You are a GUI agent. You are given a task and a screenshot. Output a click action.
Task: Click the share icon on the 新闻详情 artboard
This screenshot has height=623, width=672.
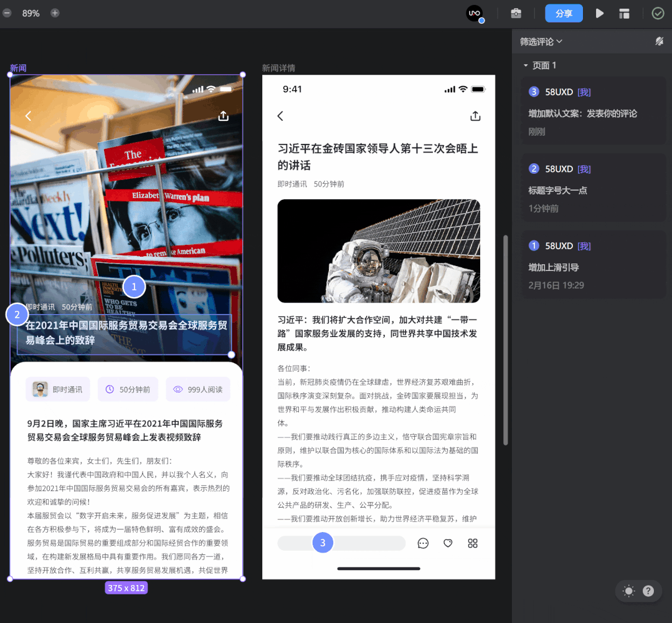click(x=475, y=116)
